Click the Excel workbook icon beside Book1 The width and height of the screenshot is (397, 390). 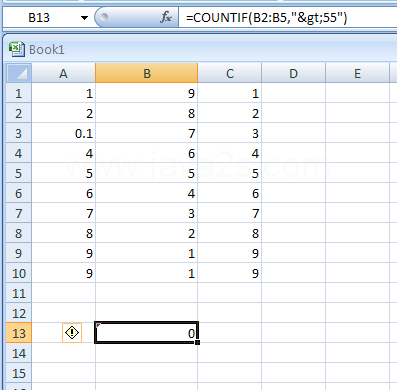click(17, 49)
